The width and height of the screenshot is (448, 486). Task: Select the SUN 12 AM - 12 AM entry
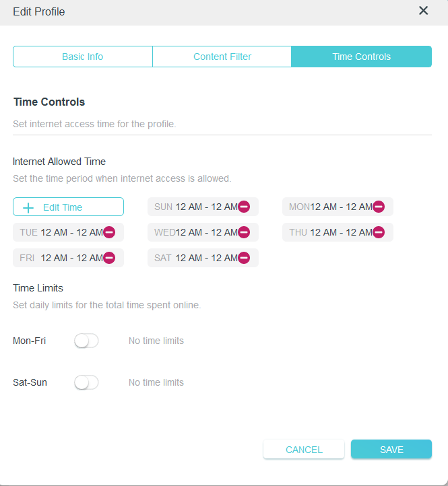[x=203, y=207]
